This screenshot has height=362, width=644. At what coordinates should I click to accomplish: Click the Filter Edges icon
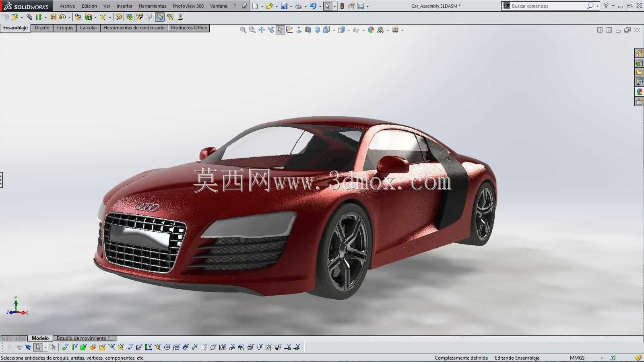[74, 347]
